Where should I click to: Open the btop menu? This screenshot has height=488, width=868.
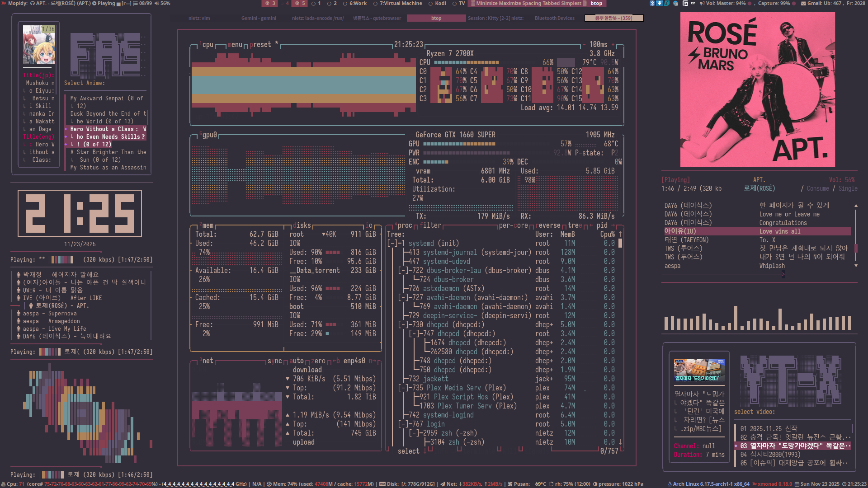tap(235, 44)
